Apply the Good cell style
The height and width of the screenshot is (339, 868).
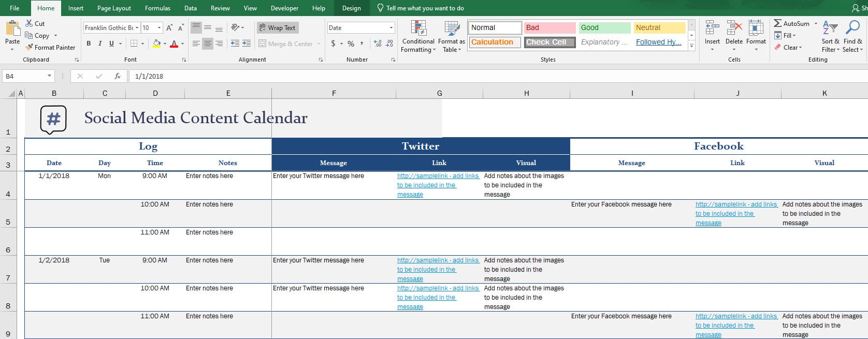[x=604, y=27]
